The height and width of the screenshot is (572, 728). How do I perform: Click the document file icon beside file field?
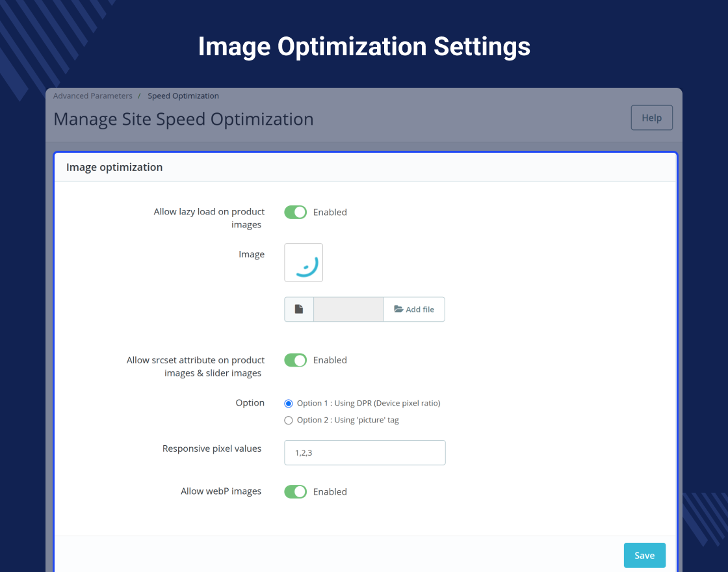299,309
